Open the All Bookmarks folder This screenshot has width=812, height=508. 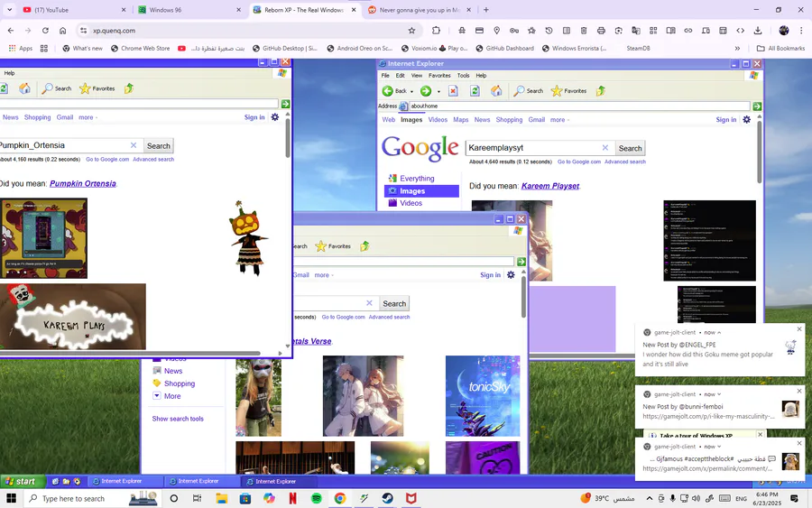[781, 48]
